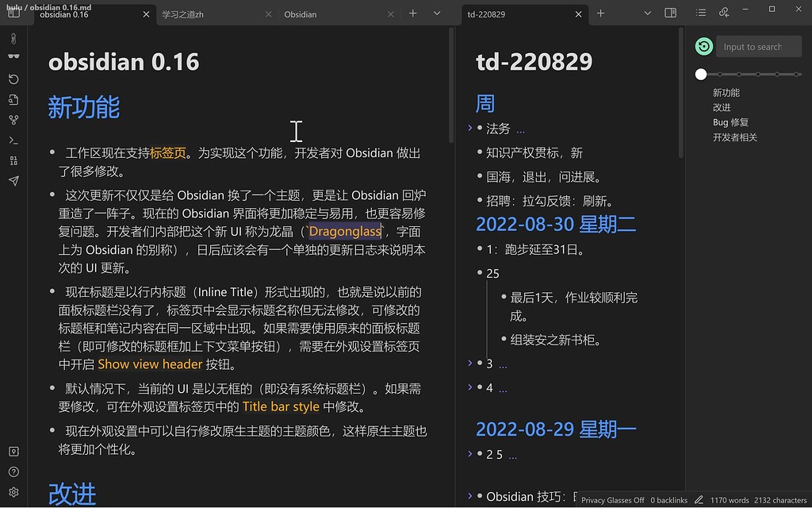This screenshot has height=508, width=812.
Task: Open the terminal icon in the left ribbon
Action: point(13,139)
